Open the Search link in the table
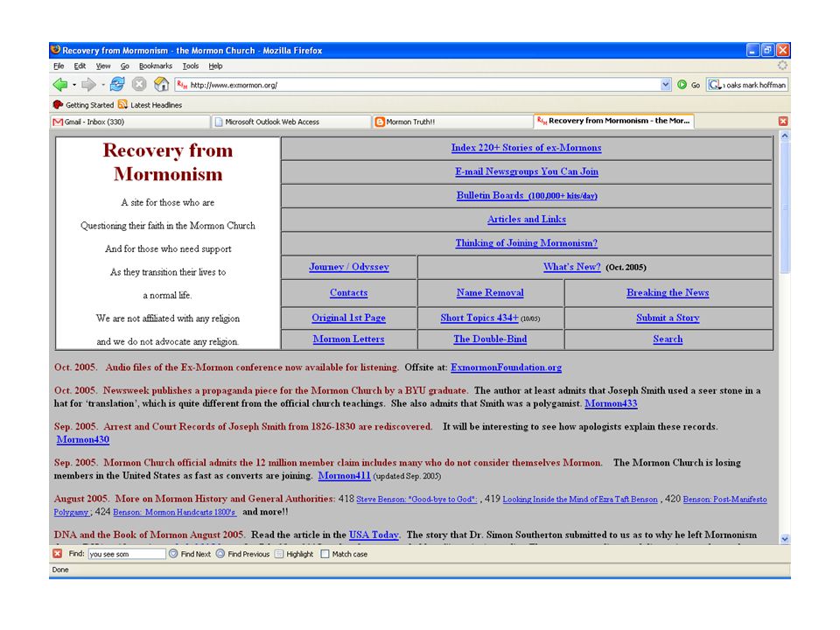Viewport: 840px width, 630px height. click(668, 339)
